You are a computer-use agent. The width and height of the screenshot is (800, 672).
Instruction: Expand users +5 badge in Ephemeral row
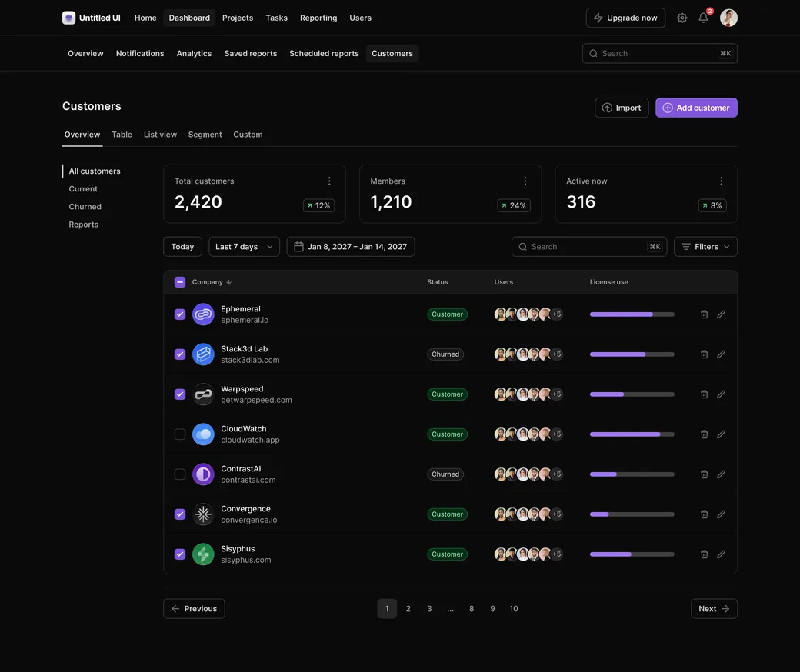[557, 314]
